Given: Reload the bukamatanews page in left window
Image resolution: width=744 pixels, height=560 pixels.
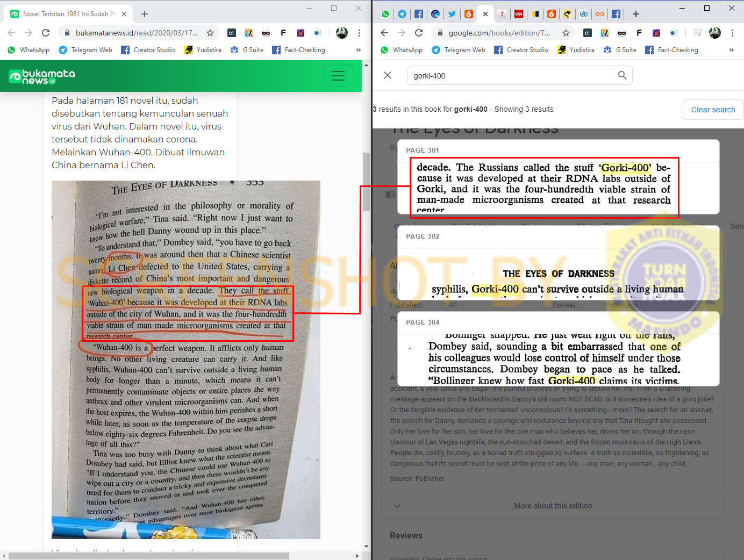Looking at the screenshot, I should (46, 33).
